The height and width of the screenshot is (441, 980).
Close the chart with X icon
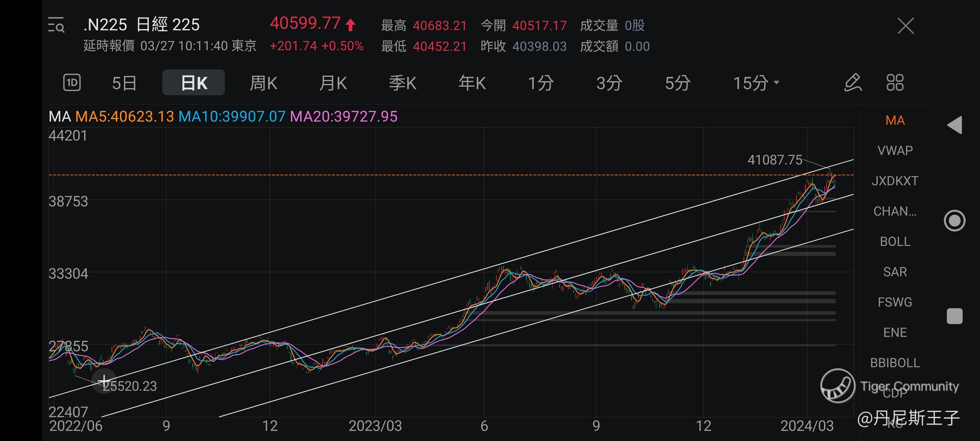906,26
